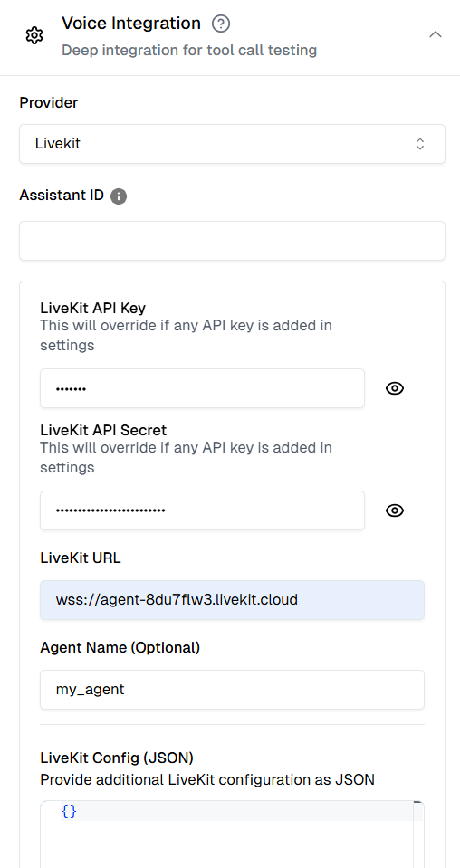The width and height of the screenshot is (460, 868).
Task: Click the LiveKit URL label
Action: click(x=81, y=558)
